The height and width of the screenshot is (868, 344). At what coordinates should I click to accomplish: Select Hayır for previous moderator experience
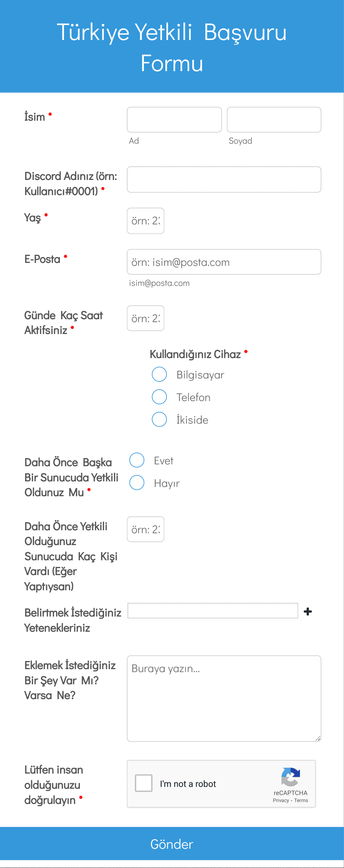click(136, 483)
